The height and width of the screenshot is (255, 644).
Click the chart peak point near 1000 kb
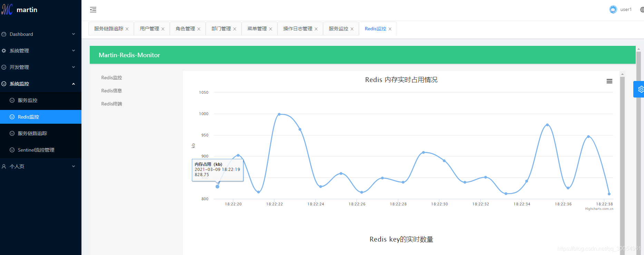(279, 114)
